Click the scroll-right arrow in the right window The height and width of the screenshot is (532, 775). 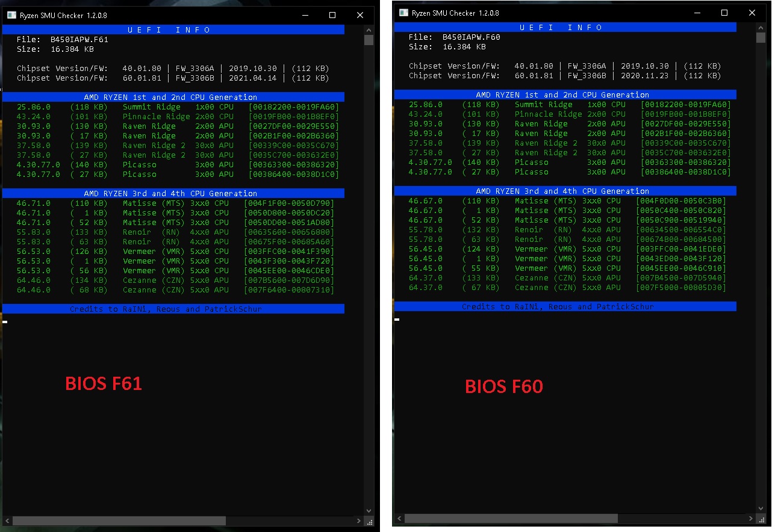[x=751, y=518]
